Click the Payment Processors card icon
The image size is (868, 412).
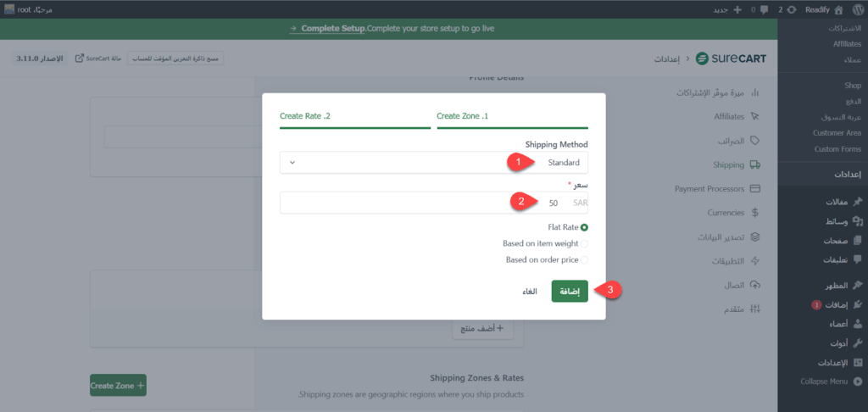point(755,188)
